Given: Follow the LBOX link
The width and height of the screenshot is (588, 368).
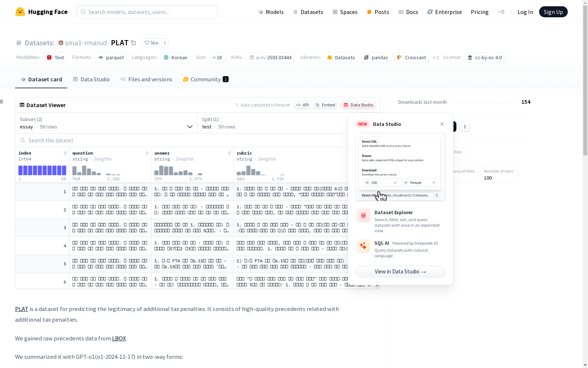Looking at the screenshot, I should [119, 339].
